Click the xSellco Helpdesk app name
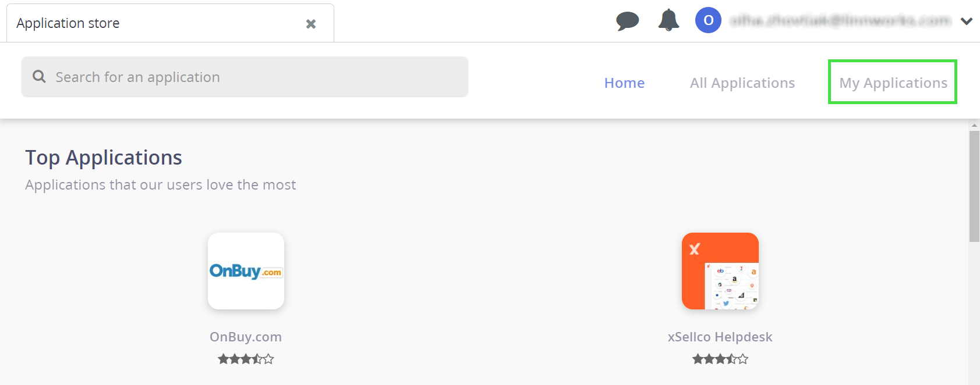980x385 pixels. click(720, 337)
